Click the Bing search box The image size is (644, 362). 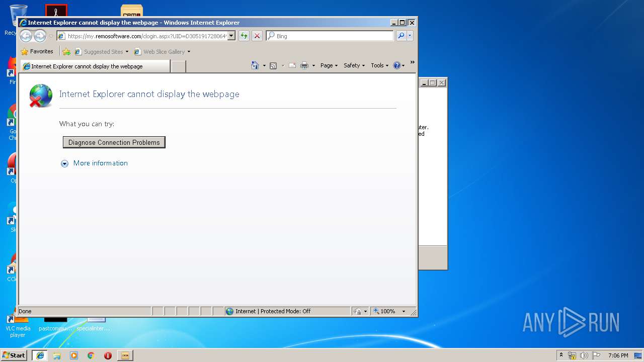click(334, 36)
